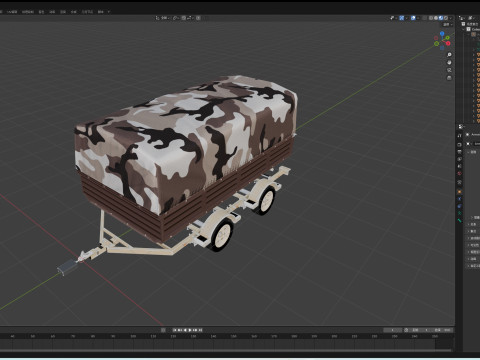Switch perspective/orthographic with grid button

click(x=449, y=78)
